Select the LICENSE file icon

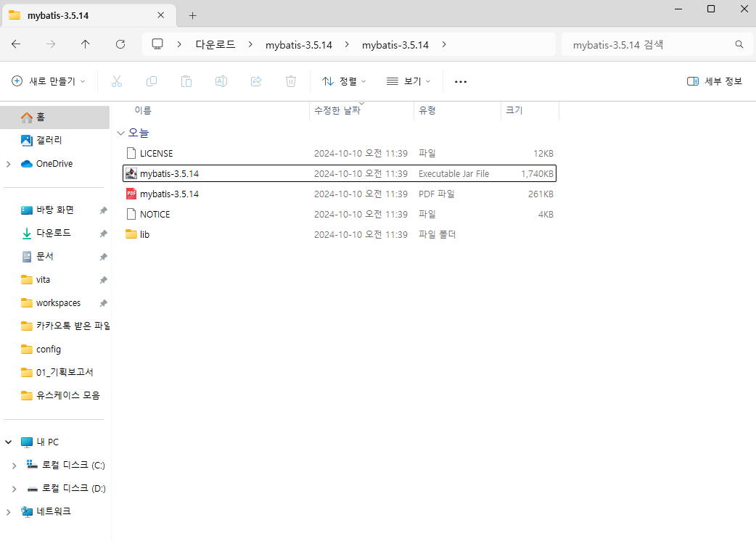tap(131, 153)
